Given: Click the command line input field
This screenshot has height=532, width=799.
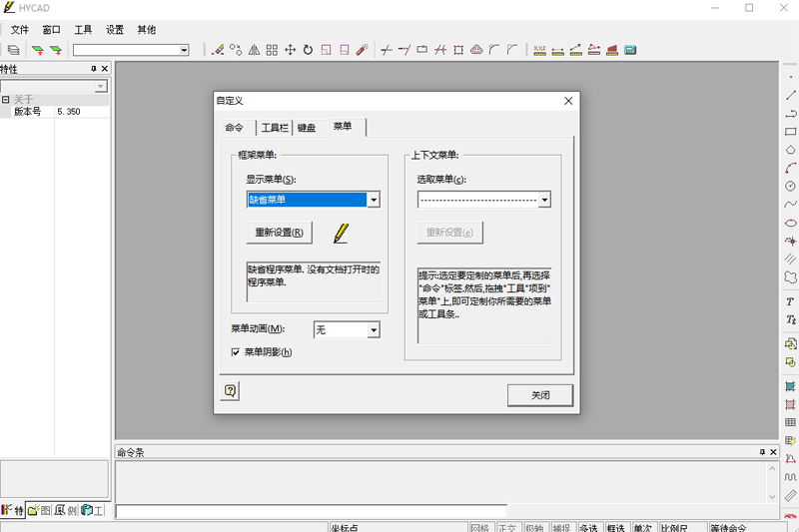Looking at the screenshot, I should tap(310, 512).
